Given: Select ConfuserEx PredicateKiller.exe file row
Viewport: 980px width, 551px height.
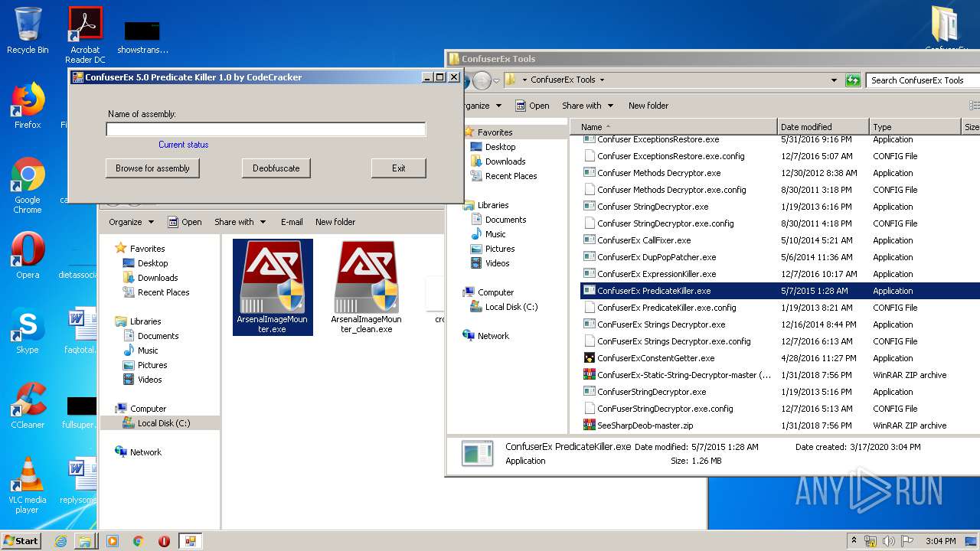Looking at the screenshot, I should [x=780, y=291].
